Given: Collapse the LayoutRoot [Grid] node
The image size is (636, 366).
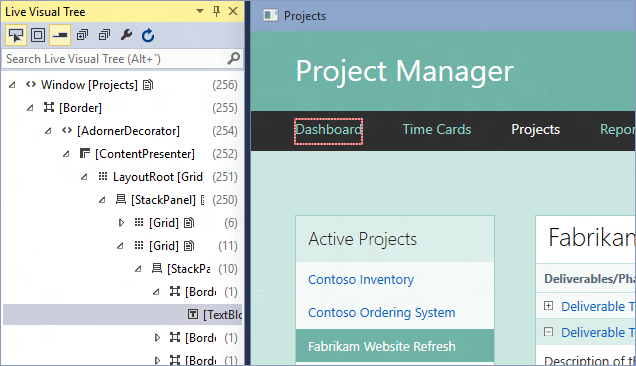Looking at the screenshot, I should click(x=84, y=177).
